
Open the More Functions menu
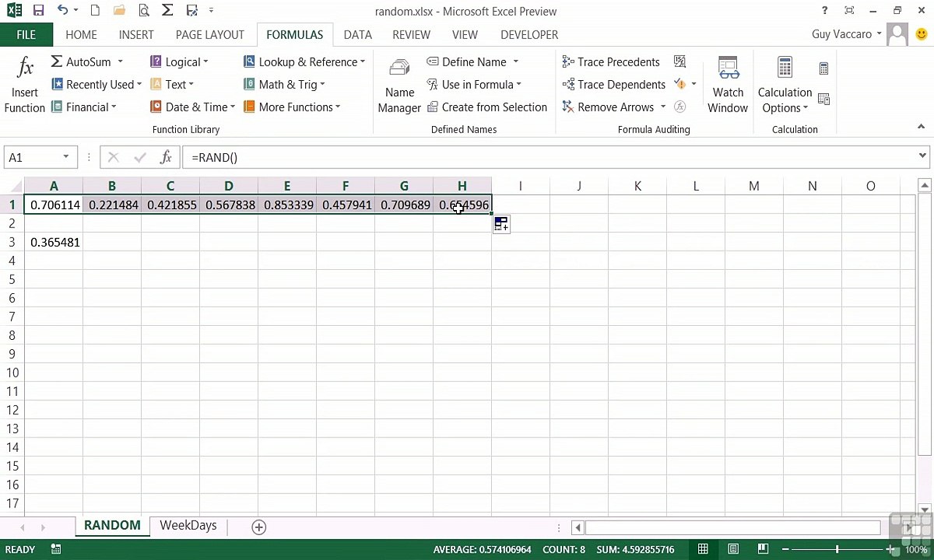tap(292, 107)
